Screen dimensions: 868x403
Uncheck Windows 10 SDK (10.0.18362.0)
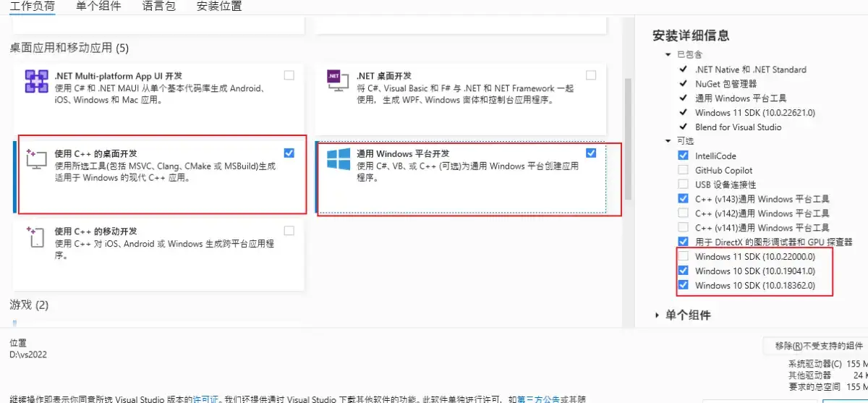coord(684,285)
